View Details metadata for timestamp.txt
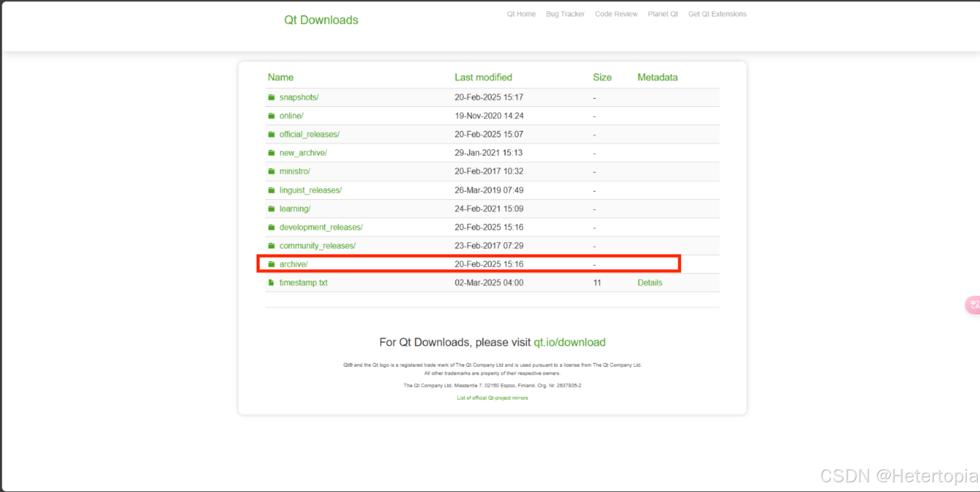This screenshot has width=980, height=492. click(x=650, y=283)
